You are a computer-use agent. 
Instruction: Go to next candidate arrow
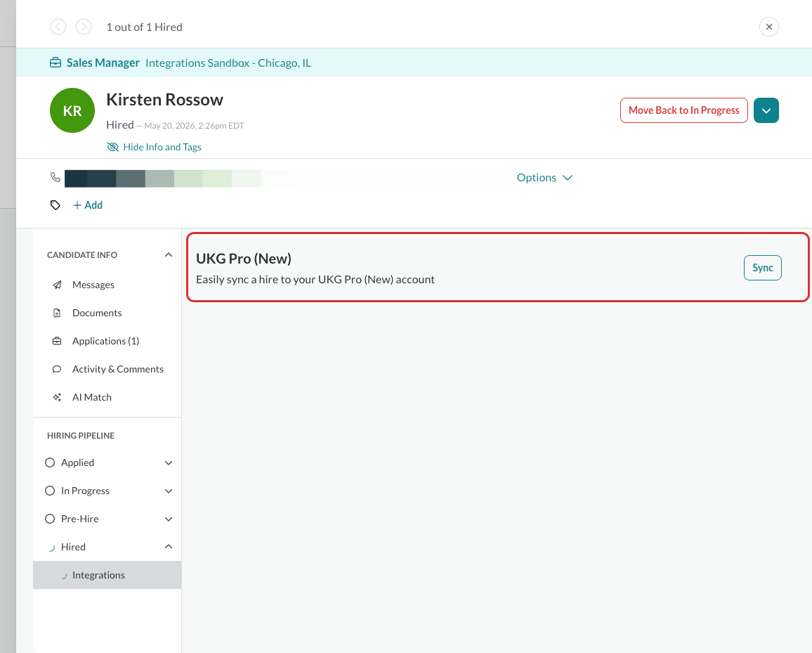(84, 27)
